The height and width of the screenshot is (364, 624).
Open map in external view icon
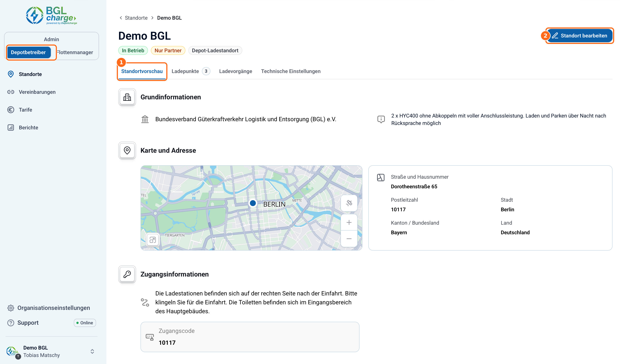(x=153, y=240)
